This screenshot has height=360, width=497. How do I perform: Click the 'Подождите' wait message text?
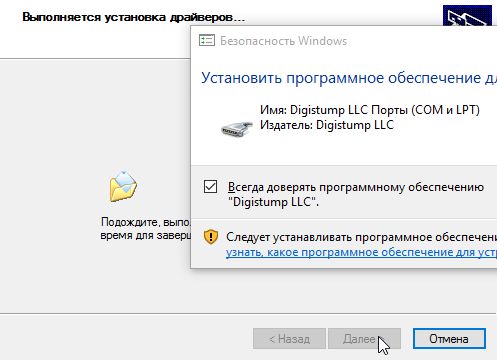point(145,222)
